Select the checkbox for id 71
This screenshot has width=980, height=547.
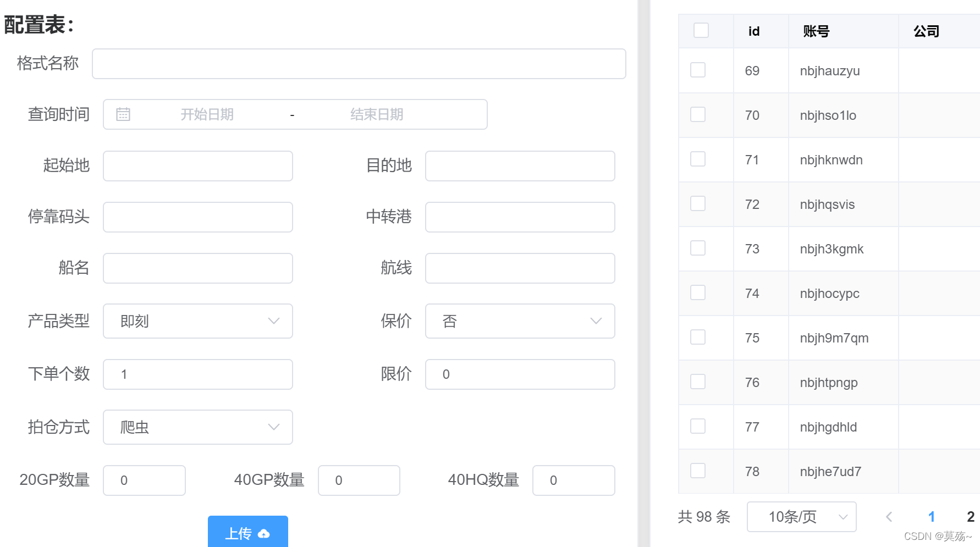tap(698, 159)
